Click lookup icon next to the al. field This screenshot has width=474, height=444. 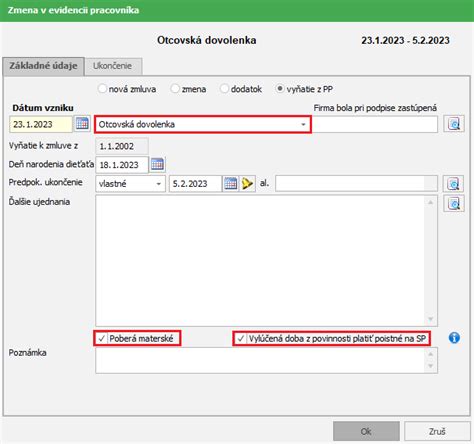[453, 184]
